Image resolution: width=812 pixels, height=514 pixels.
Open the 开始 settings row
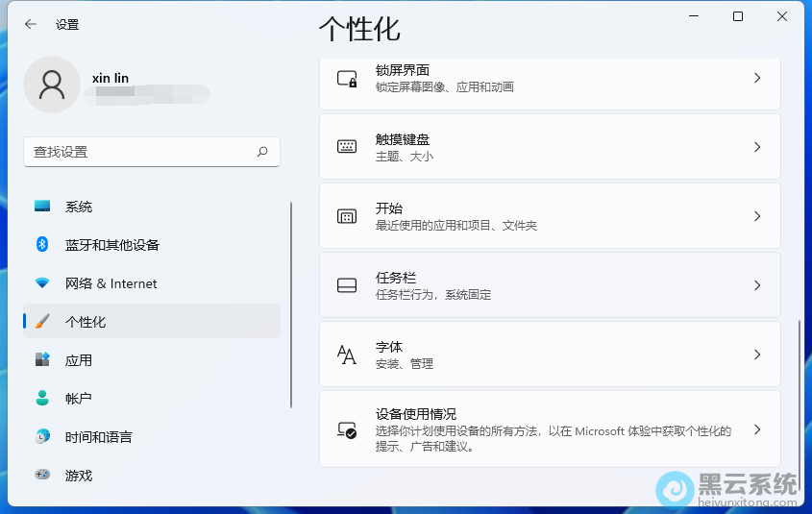550,216
